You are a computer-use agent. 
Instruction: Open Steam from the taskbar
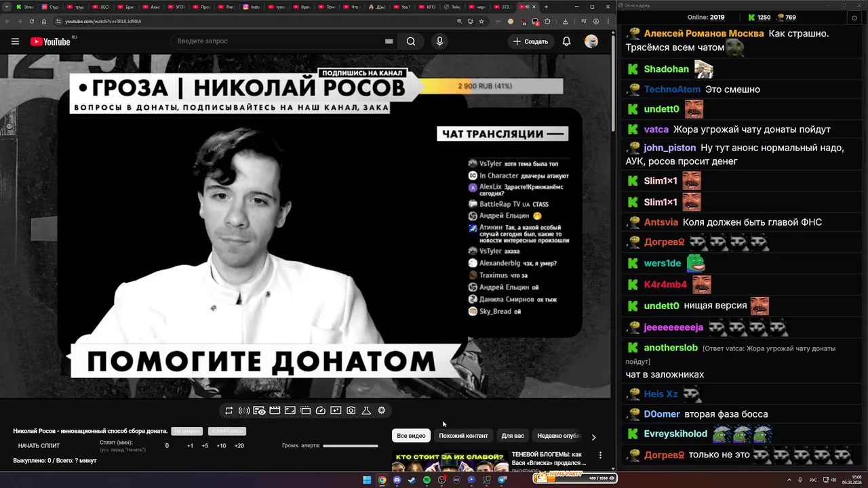(412, 480)
